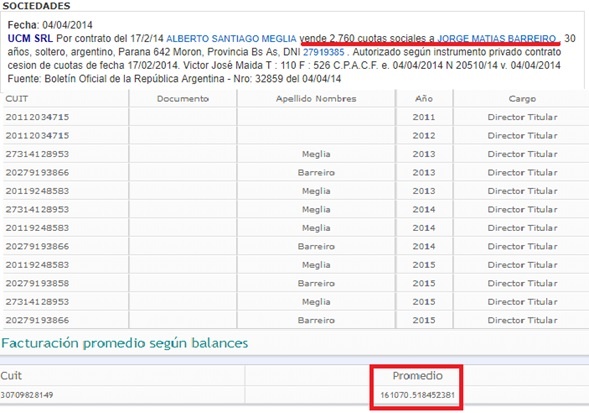
Task: Open the JORGE MATIAS BARREIRO link
Action: 497,39
